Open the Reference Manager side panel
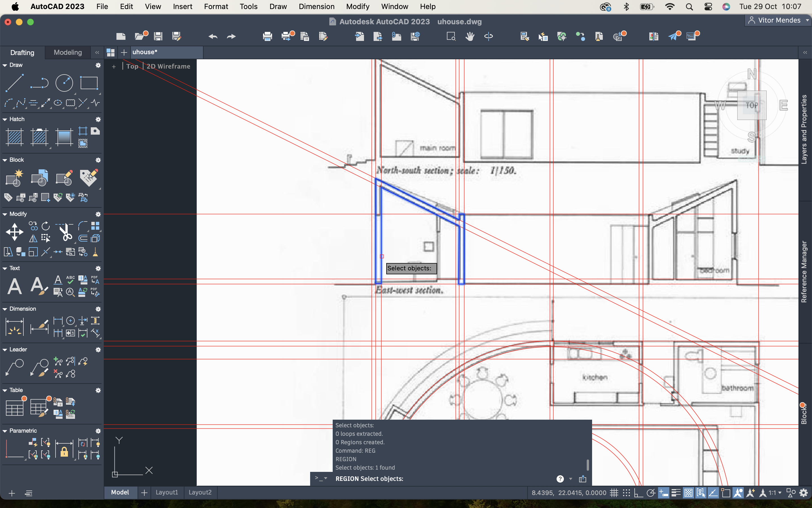This screenshot has width=812, height=508. pyautogui.click(x=804, y=271)
